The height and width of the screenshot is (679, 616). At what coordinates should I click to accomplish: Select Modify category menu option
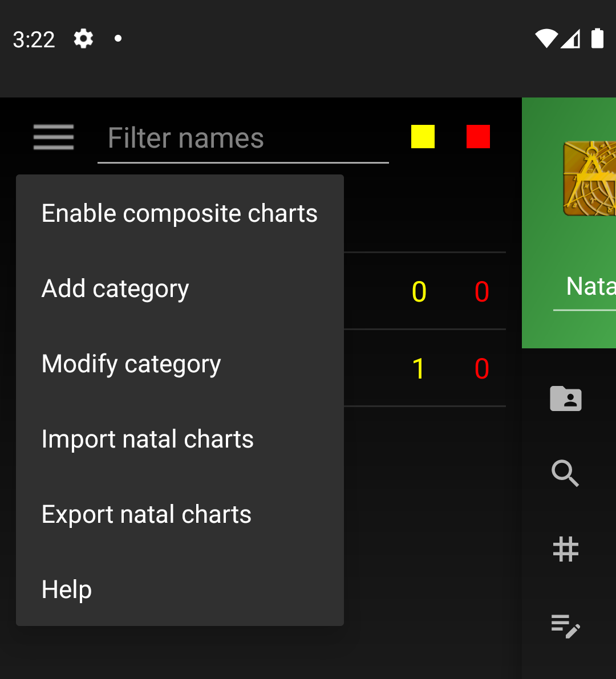click(180, 364)
